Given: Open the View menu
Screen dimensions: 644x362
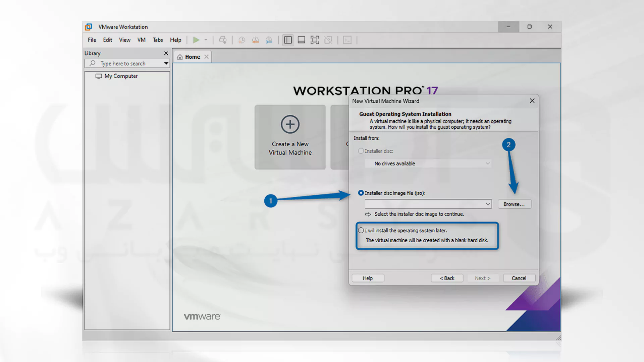Looking at the screenshot, I should pos(125,40).
